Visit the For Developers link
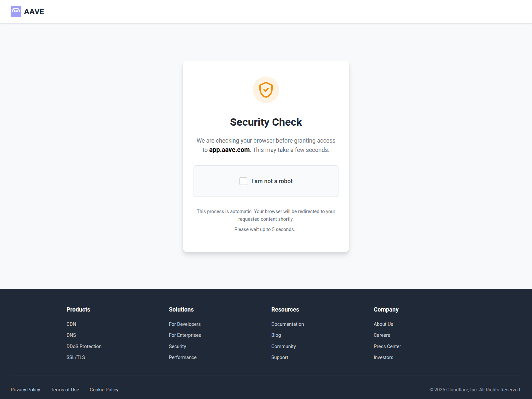This screenshot has width=532, height=399. coord(185,324)
